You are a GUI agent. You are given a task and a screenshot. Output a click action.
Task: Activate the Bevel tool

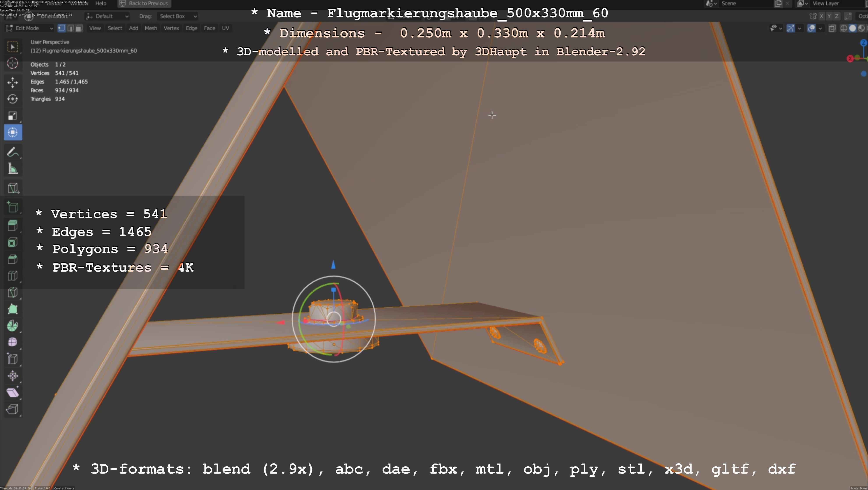(13, 259)
